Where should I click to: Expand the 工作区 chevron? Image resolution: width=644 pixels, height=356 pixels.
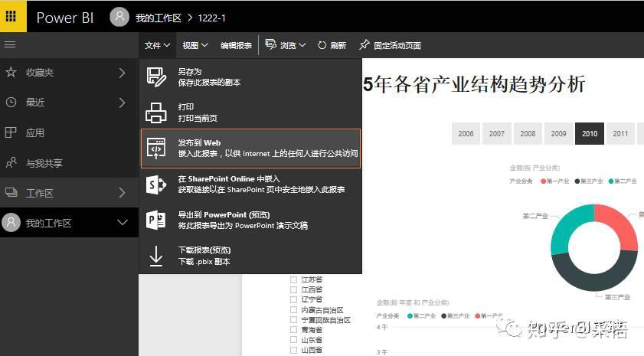122,193
